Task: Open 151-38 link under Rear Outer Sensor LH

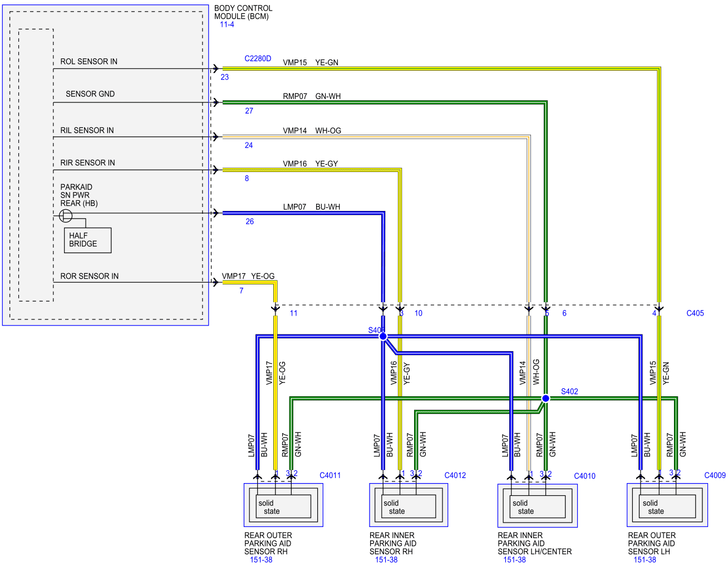Action: coord(645,560)
